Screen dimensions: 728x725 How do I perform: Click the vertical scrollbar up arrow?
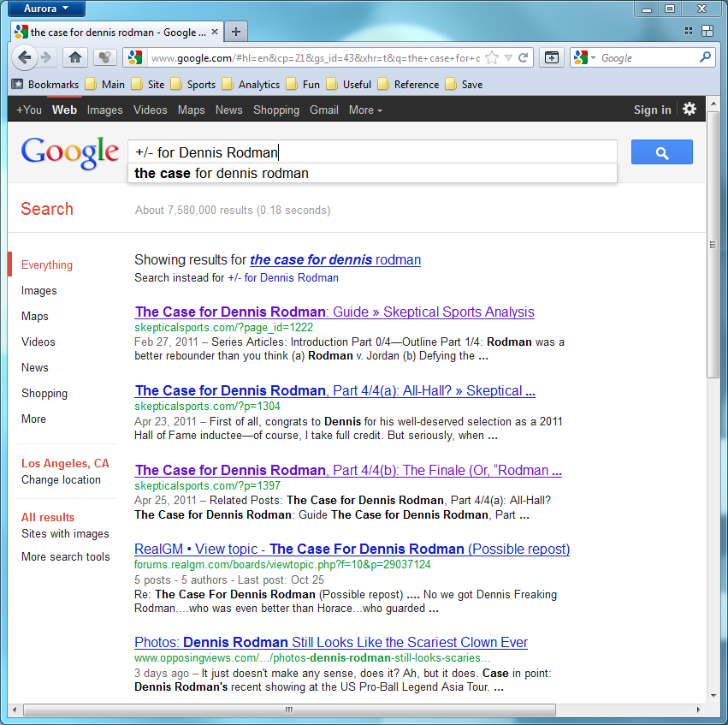click(x=713, y=103)
